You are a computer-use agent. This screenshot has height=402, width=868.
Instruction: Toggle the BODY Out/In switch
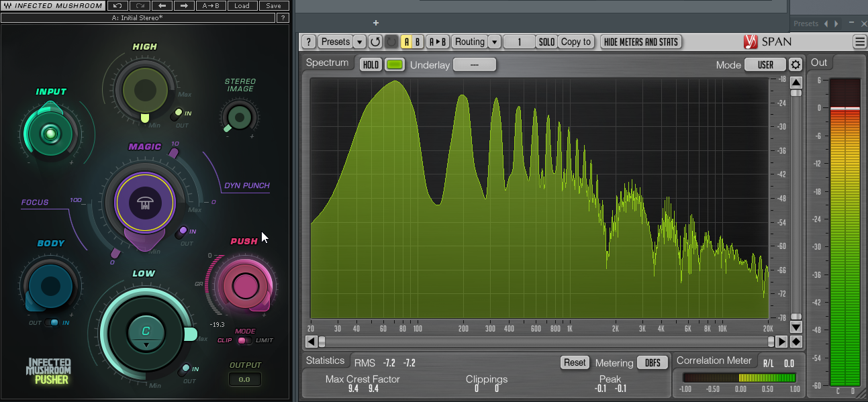52,323
